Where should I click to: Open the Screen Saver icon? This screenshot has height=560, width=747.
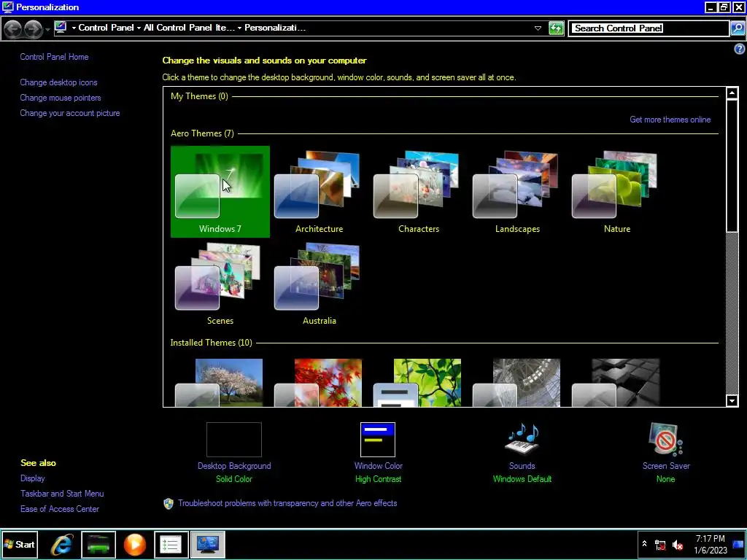665,440
